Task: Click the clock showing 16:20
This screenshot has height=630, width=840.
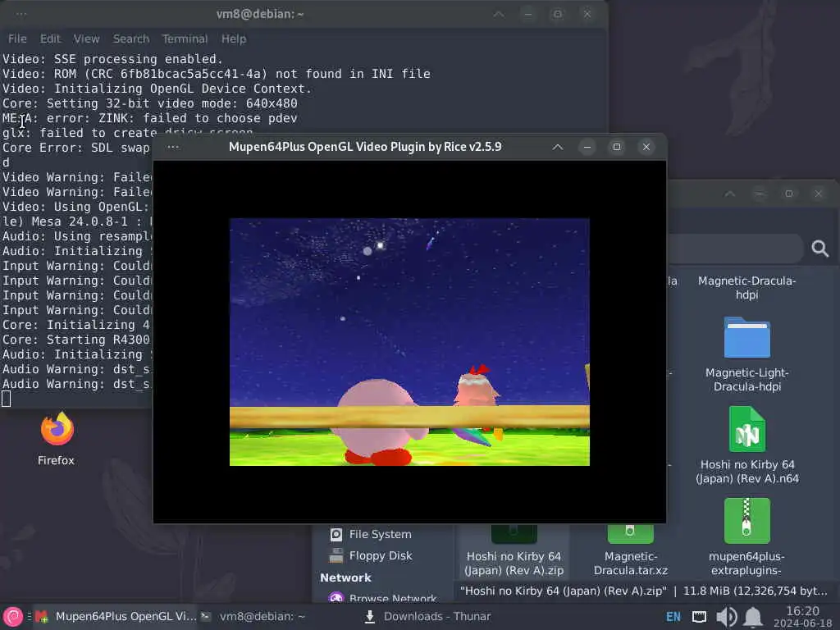Action: point(802,617)
